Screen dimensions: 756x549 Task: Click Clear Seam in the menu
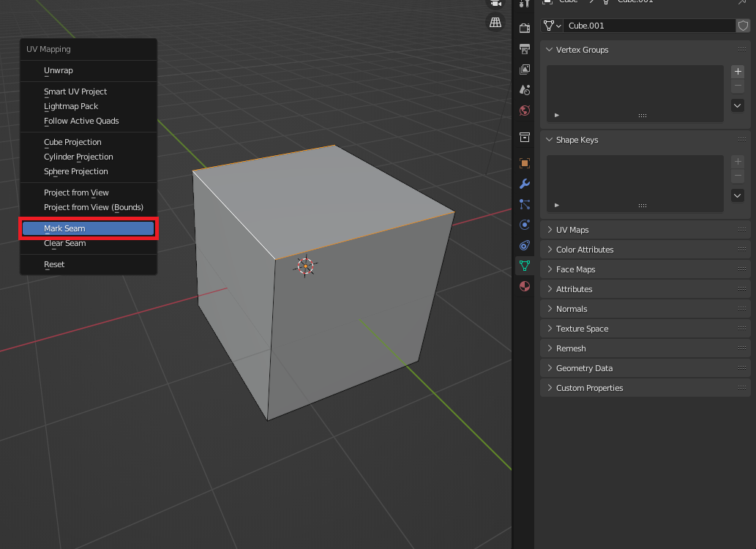(65, 243)
